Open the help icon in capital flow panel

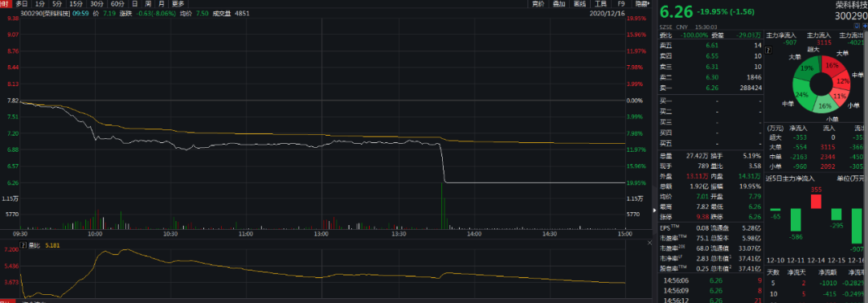768,51
